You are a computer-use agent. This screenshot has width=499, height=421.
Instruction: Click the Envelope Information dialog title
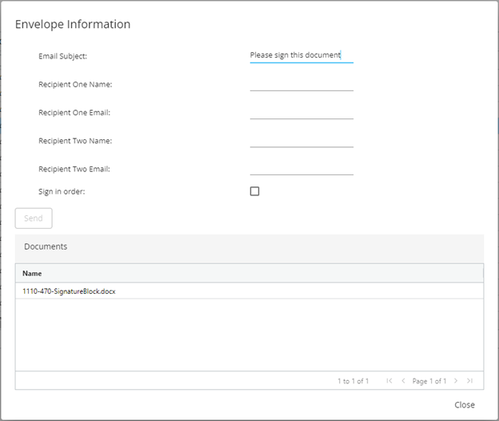(73, 24)
